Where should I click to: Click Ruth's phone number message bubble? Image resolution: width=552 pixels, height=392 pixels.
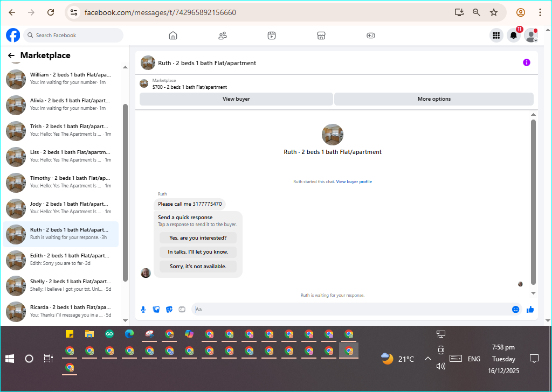(x=190, y=204)
